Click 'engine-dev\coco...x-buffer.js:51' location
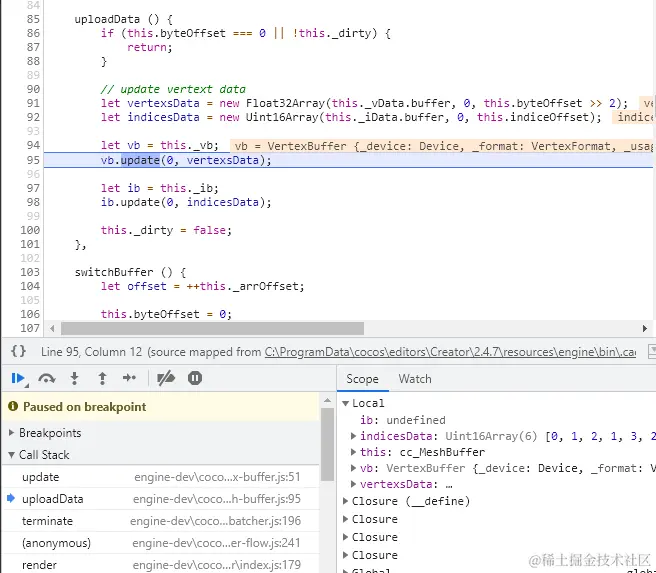Viewport: 656px width, 573px height. [217, 477]
